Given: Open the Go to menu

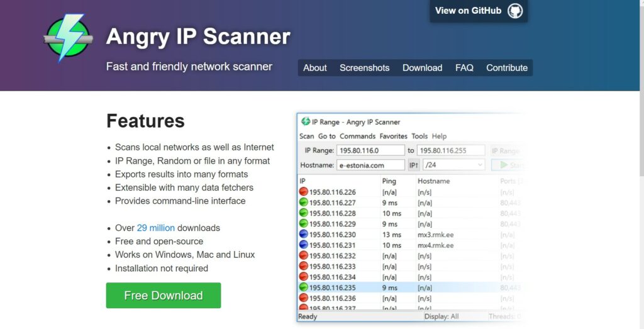Looking at the screenshot, I should coord(327,136).
